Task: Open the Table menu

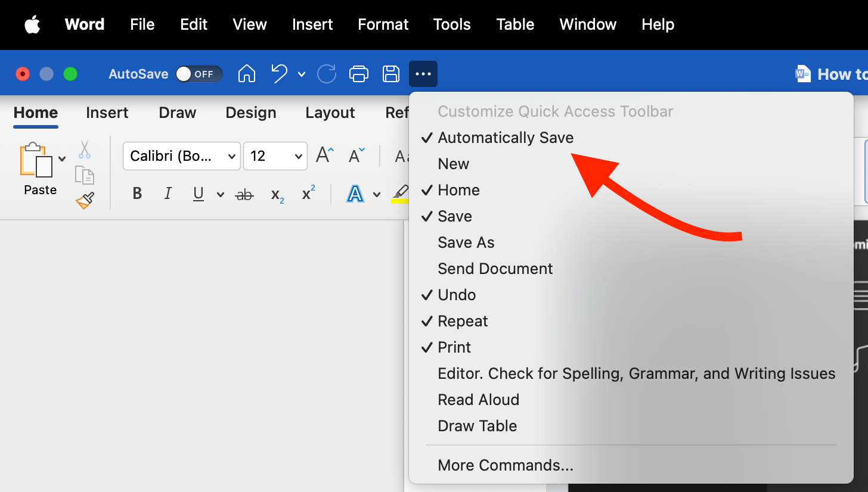Action: [x=515, y=24]
